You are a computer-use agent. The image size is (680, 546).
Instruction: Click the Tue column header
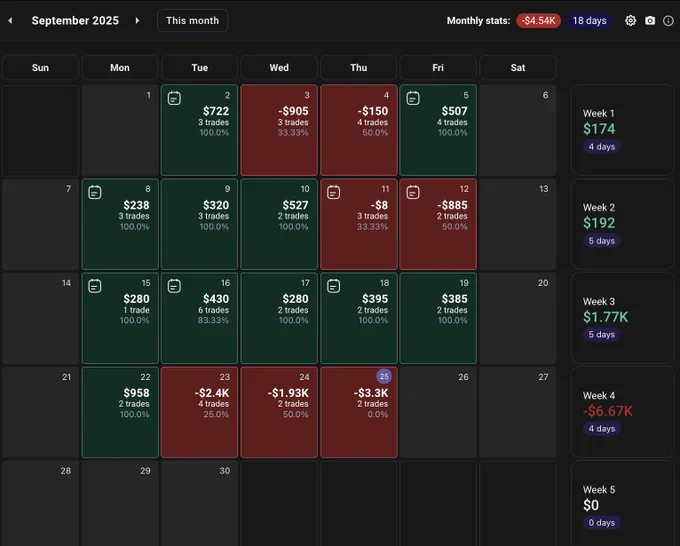pos(199,68)
